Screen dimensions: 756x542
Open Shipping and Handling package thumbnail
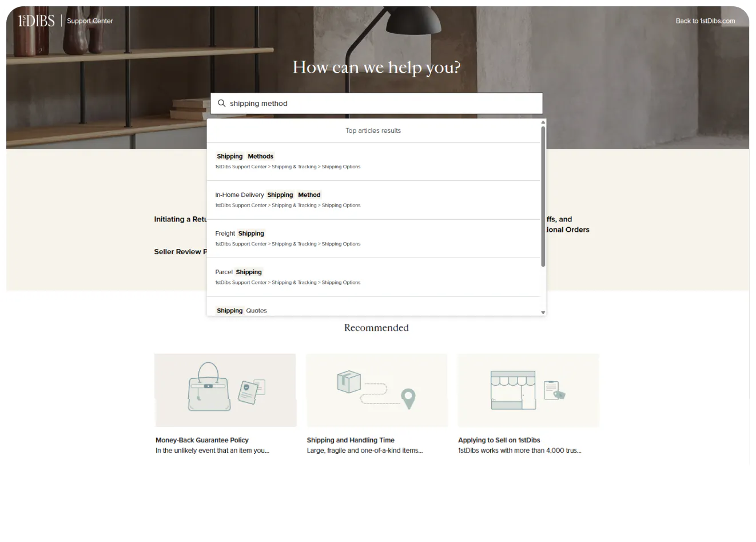(377, 390)
